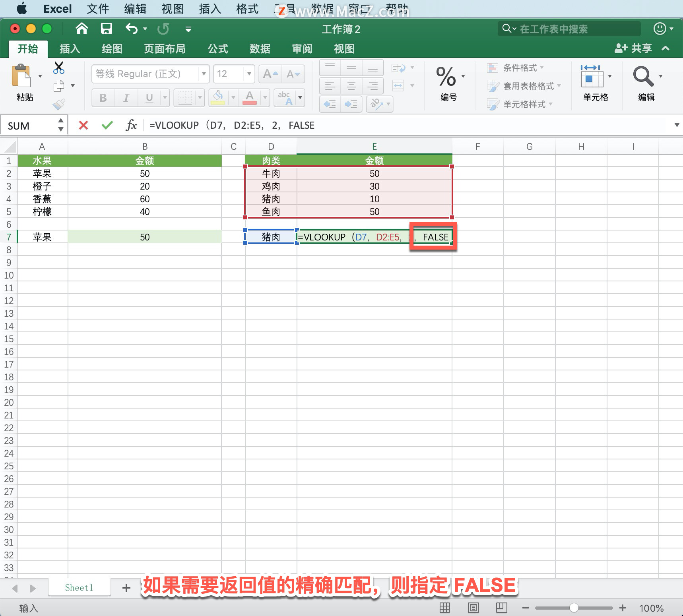Increase font size with the larger A
Viewport: 683px width, 616px height.
(x=270, y=74)
